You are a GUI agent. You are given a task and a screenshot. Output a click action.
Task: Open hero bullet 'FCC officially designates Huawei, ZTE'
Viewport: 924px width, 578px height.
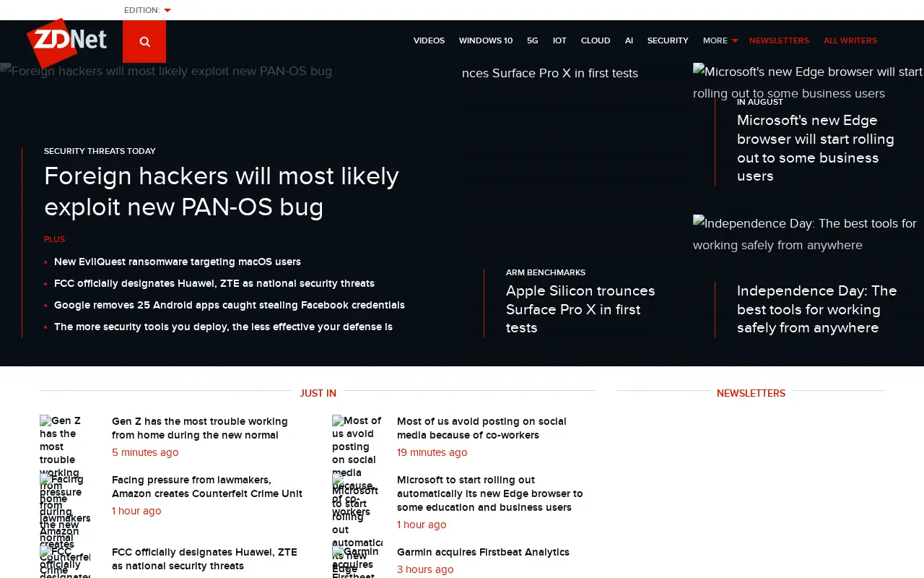(214, 283)
